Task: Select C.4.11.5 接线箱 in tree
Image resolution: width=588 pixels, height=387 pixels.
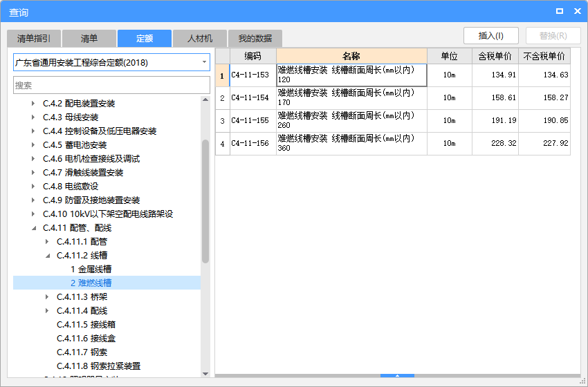Action: click(86, 324)
